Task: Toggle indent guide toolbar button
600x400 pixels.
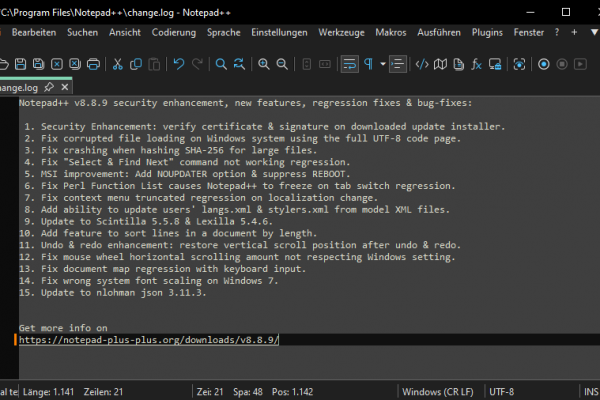Action: (398, 64)
